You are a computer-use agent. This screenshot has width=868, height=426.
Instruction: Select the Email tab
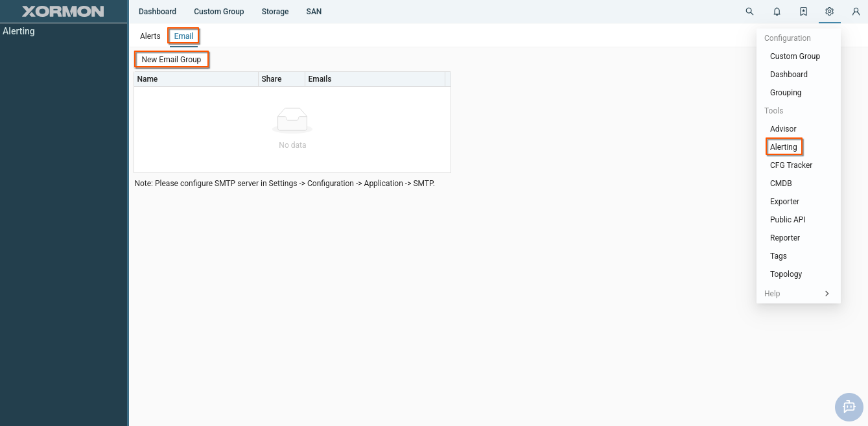[x=183, y=36]
